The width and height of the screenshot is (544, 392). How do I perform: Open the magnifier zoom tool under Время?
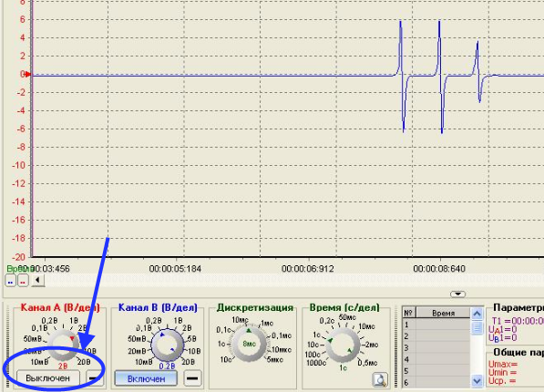tap(380, 380)
